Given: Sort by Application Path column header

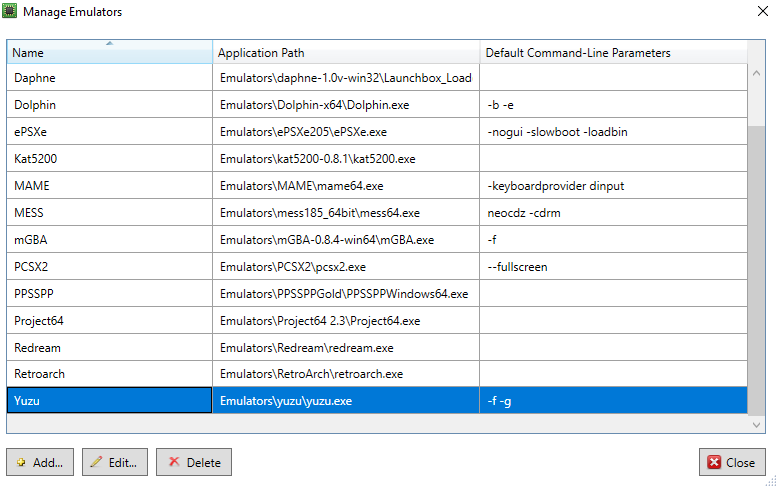Looking at the screenshot, I should [x=346, y=52].
